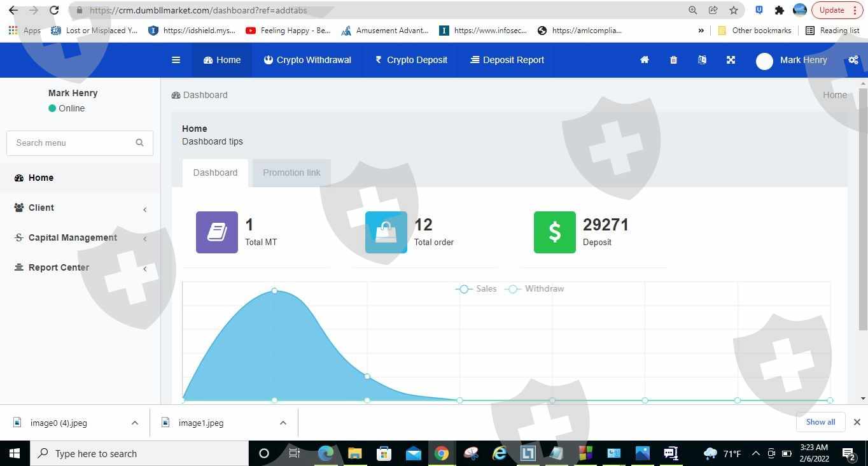This screenshot has height=466, width=868.
Task: Open the Deposit Report navigation link
Action: point(507,60)
